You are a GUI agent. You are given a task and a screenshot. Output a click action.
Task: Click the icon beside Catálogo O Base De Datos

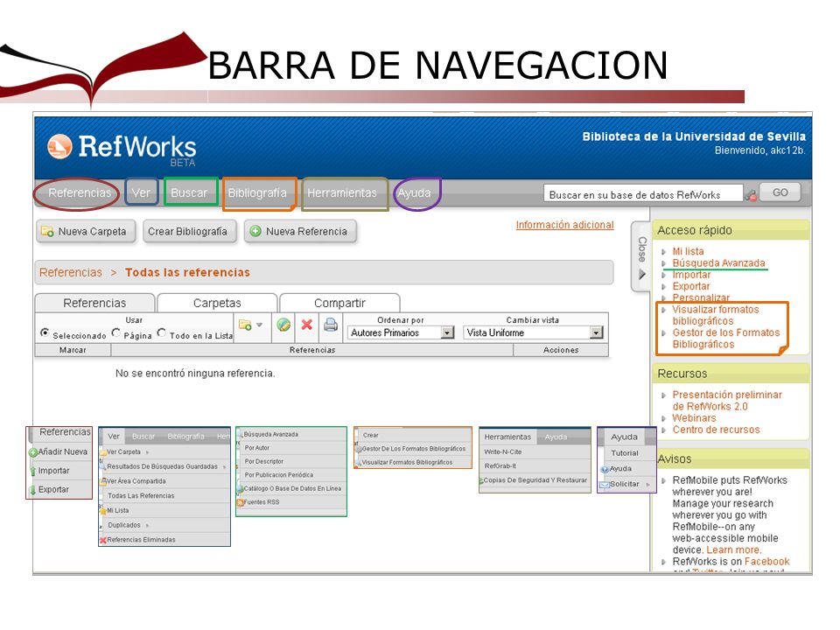pyautogui.click(x=241, y=488)
